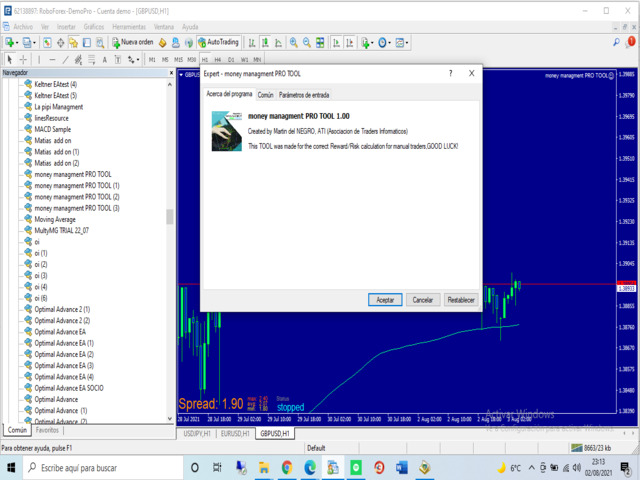Viewport: 640px width, 480px height.
Task: Open the Herramientas menu
Action: click(x=129, y=27)
